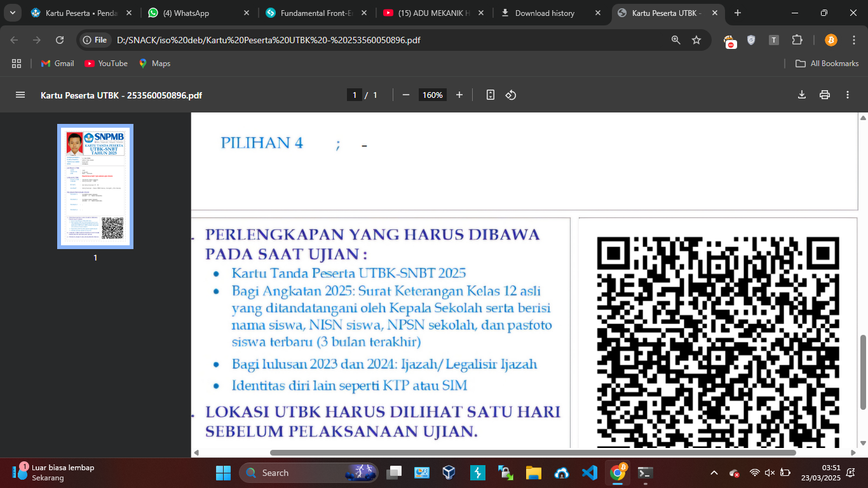This screenshot has width=868, height=488.
Task: Open the gray T extension icon
Action: [774, 40]
